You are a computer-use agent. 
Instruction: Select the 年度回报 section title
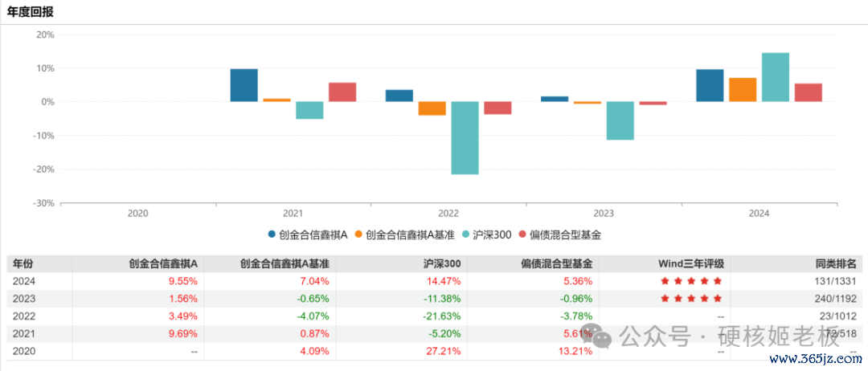(x=31, y=13)
